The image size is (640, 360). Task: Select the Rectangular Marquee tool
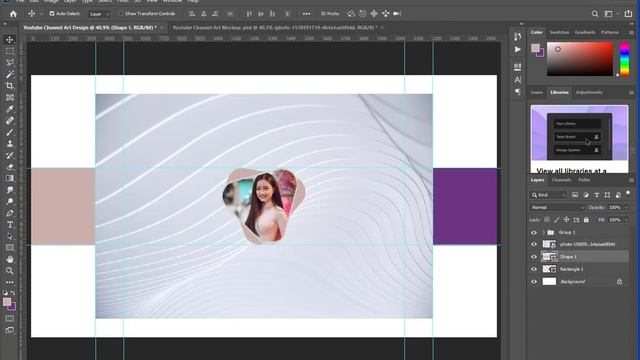point(10,51)
